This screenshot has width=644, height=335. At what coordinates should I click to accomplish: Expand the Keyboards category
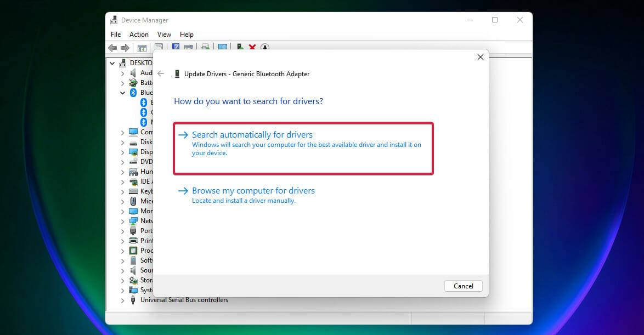pos(122,191)
